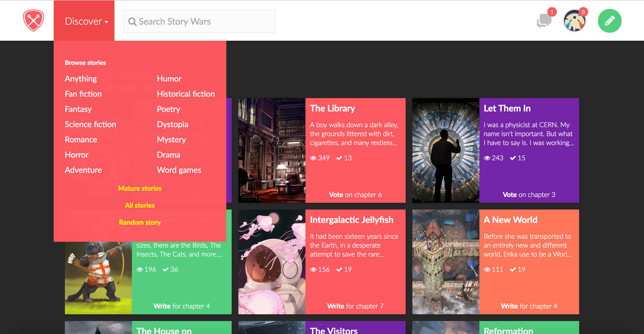
Task: Open the user profile avatar
Action: [x=574, y=21]
